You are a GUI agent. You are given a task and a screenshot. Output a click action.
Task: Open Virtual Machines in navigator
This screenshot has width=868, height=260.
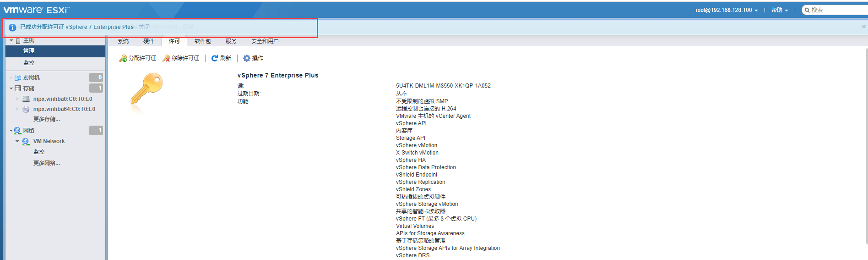point(32,78)
